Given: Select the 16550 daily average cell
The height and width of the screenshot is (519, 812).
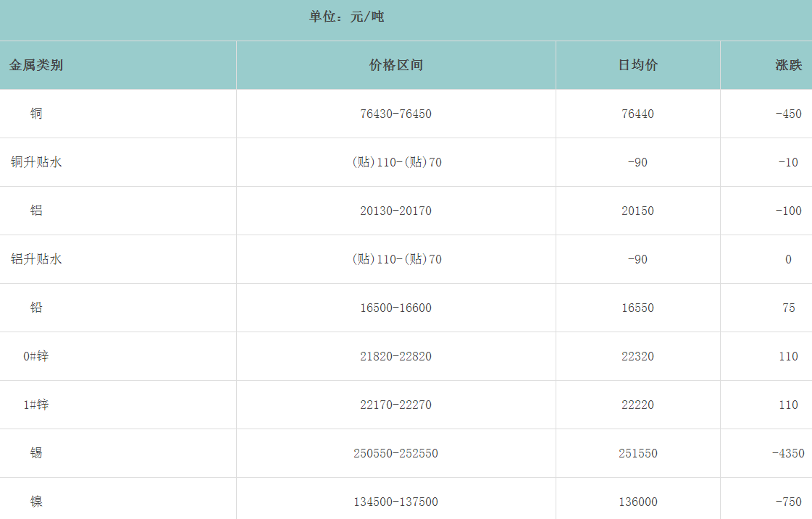Looking at the screenshot, I should click(x=637, y=308).
